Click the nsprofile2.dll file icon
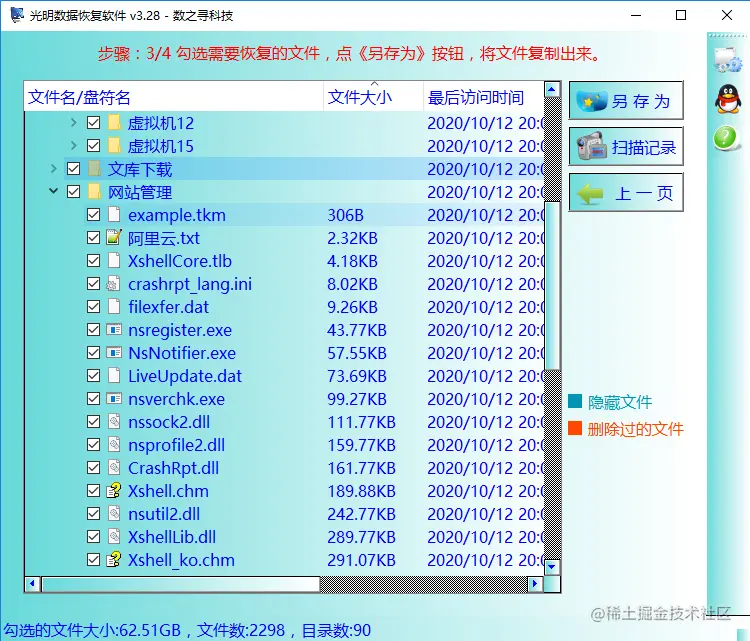The image size is (750, 641). 114,444
